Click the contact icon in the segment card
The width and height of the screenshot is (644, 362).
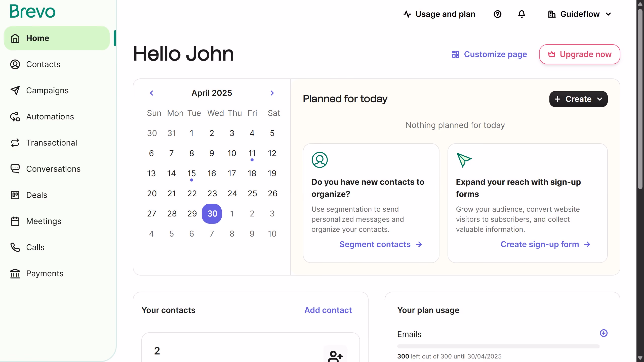(319, 160)
